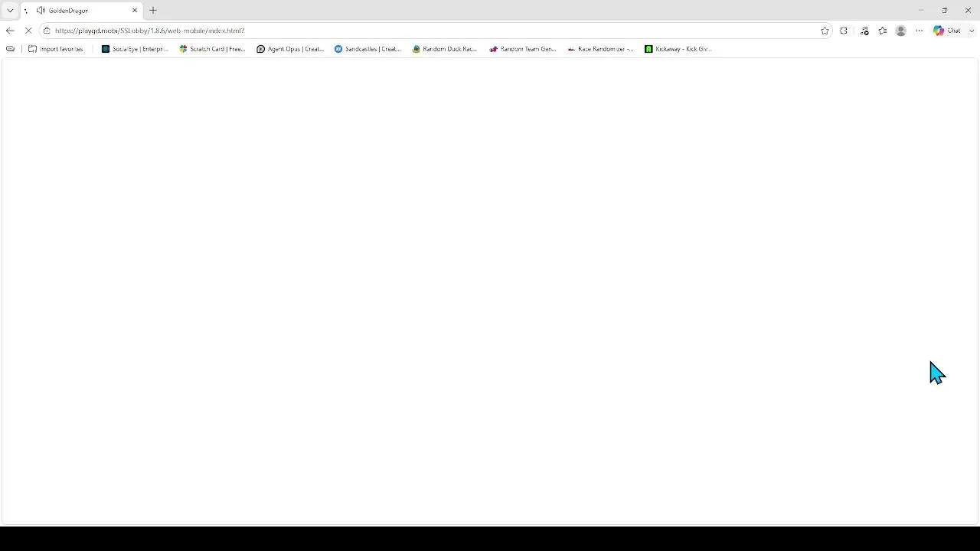Close the GoldenDragon tab
Image resolution: width=980 pixels, height=551 pixels.
point(135,11)
